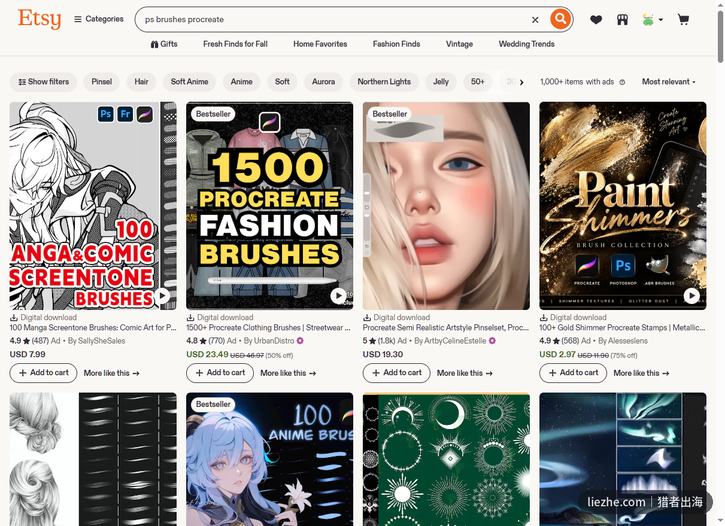
Task: Add Gold Shimmer Stamps to cart
Action: click(x=573, y=373)
